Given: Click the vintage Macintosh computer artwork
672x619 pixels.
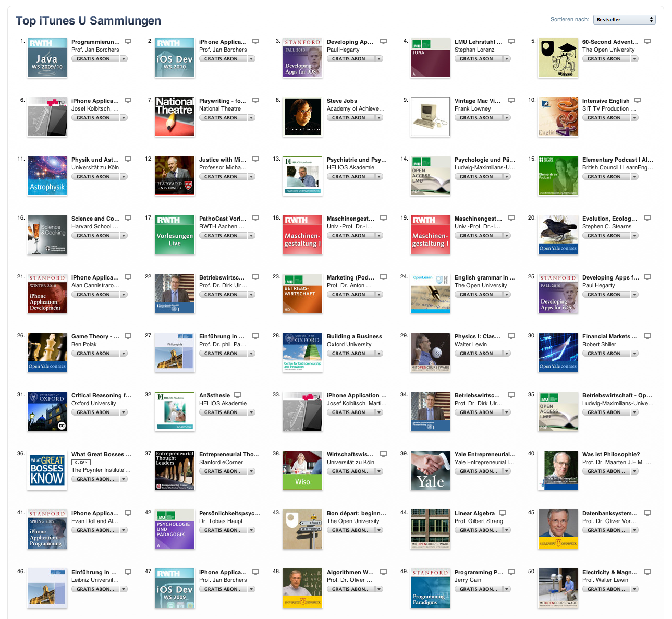Looking at the screenshot, I should 430,117.
